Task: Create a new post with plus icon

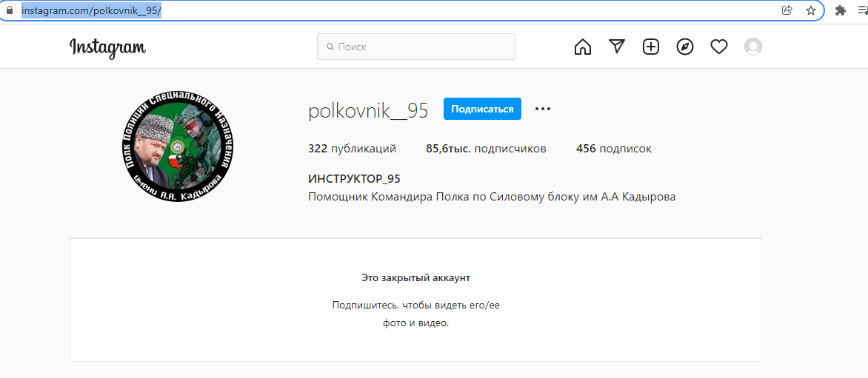Action: 651,47
